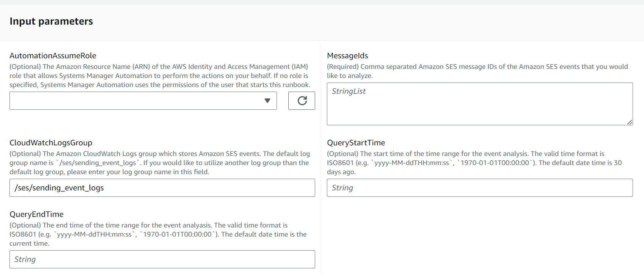Click the AutomationAssumeRole dropdown arrow
This screenshot has height=279, width=644.
[x=267, y=101]
